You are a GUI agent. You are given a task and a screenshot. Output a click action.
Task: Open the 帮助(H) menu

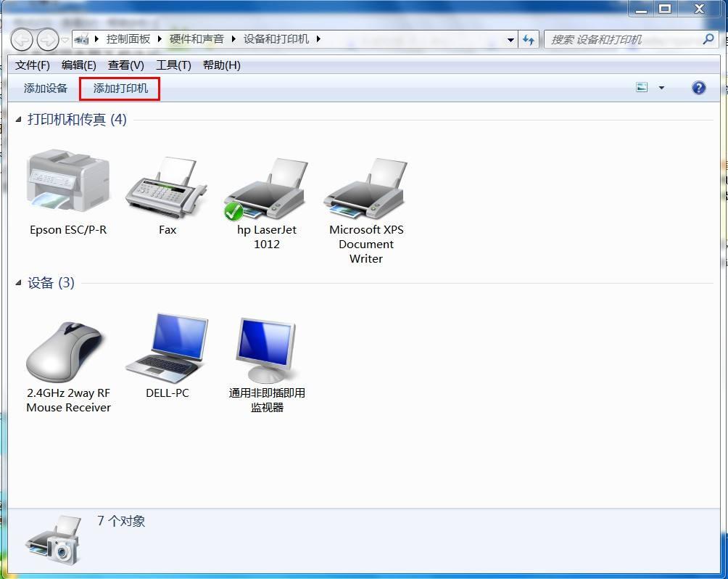pyautogui.click(x=221, y=65)
